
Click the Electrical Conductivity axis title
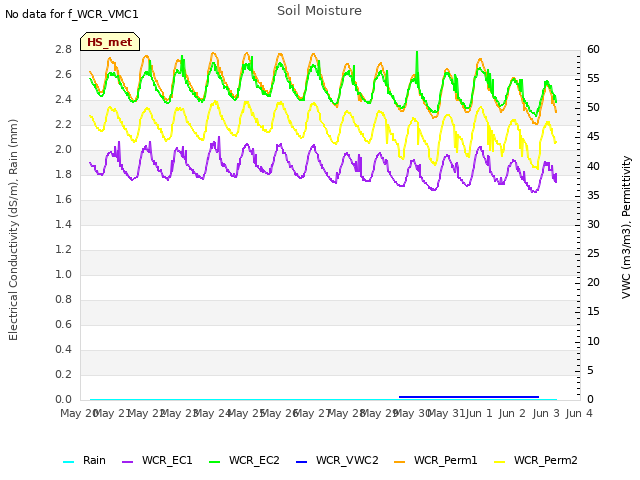[x=13, y=230]
